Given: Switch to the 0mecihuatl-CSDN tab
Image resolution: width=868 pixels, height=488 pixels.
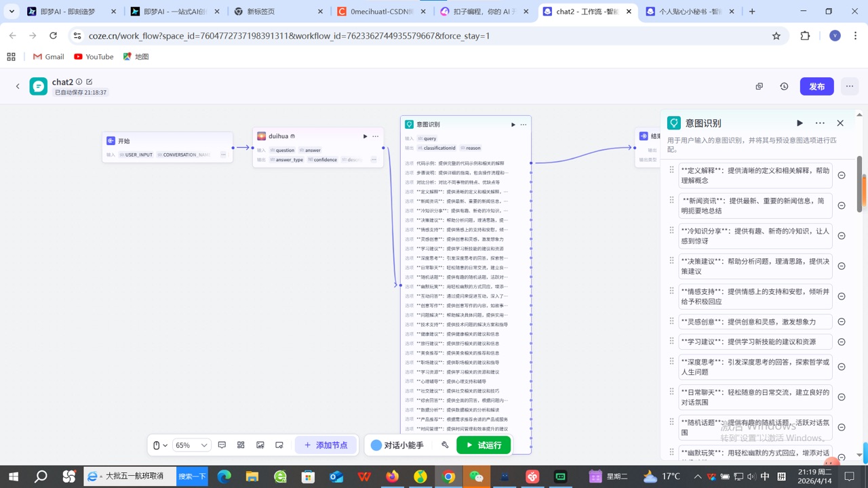Looking at the screenshot, I should tap(380, 12).
